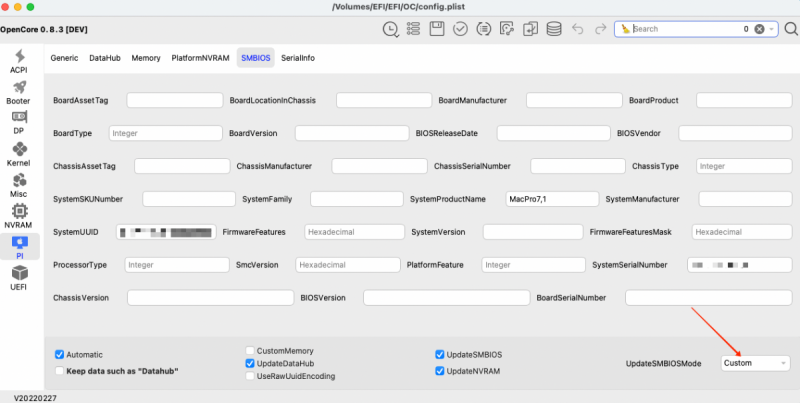The width and height of the screenshot is (800, 403).
Task: Toggle the Automatic checkbox
Action: click(x=59, y=355)
